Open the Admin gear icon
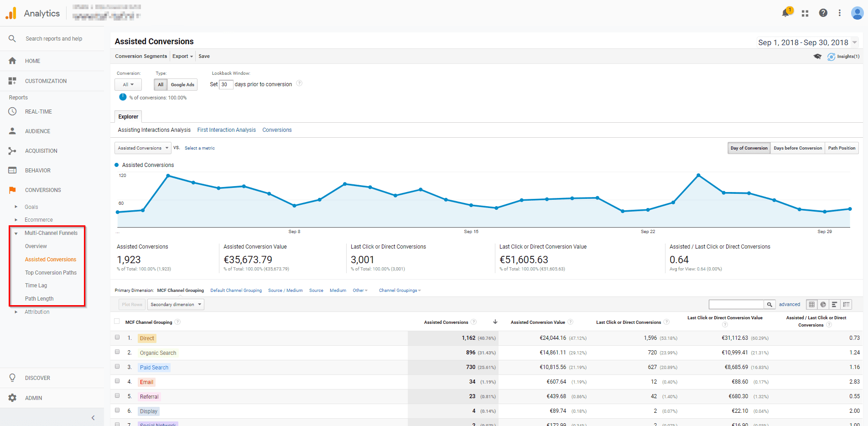 [12, 398]
